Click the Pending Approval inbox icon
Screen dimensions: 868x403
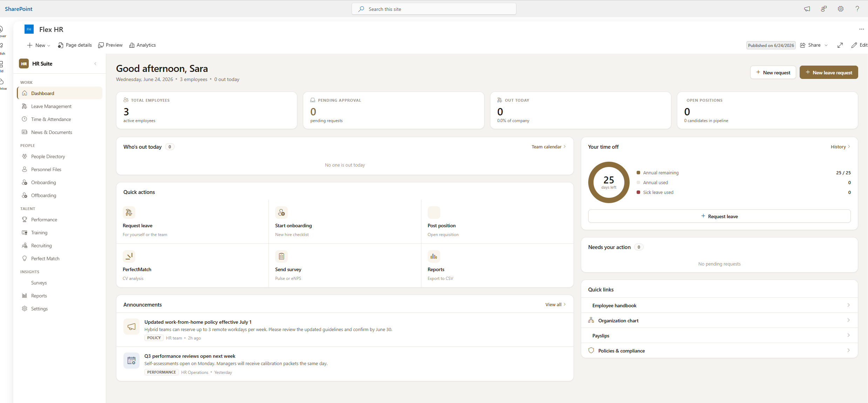pos(313,100)
